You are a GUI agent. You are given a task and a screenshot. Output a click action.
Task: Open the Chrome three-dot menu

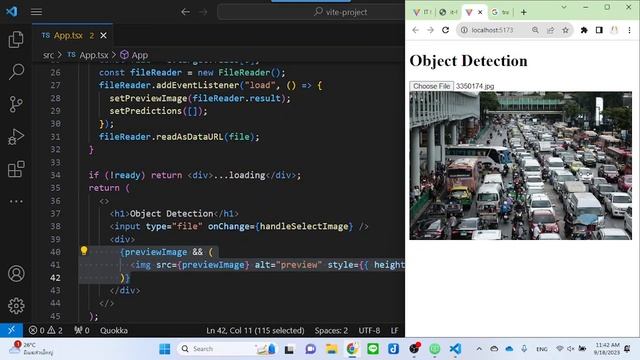tap(629, 30)
